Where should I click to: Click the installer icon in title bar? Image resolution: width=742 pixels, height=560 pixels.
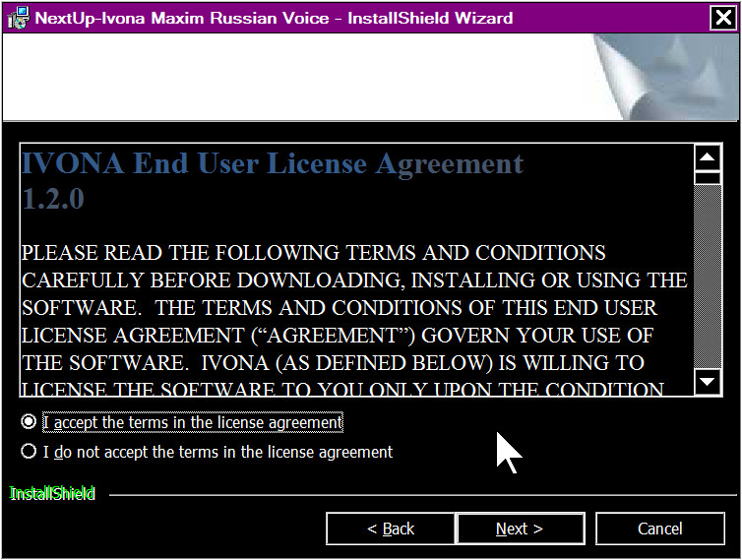18,18
